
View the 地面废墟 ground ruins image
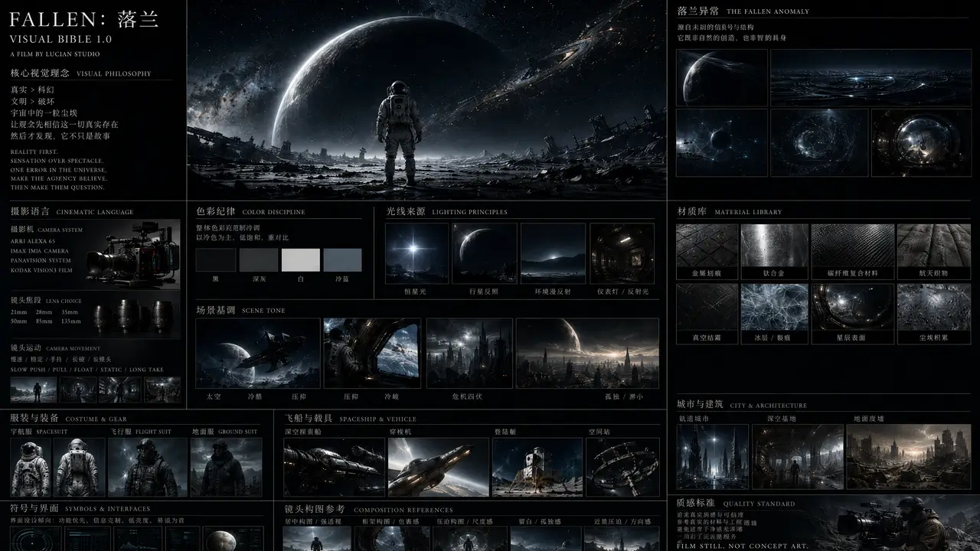908,457
